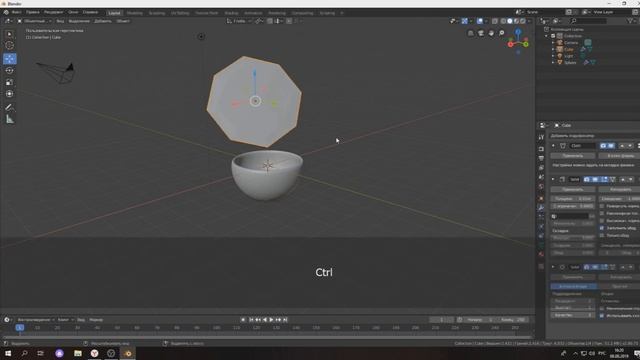Screen dimensions: 640x360
Task: Open the 'Объект' menu in viewport header
Action: 123,21
